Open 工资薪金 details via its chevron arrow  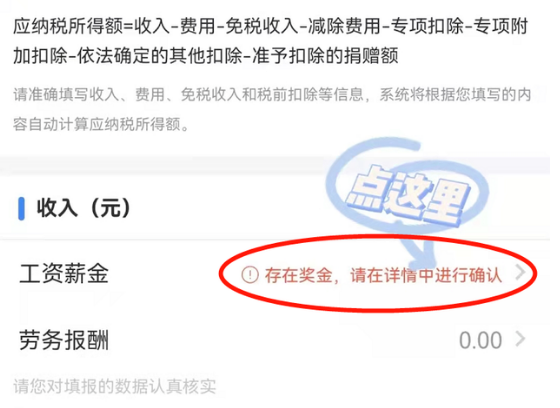coord(521,273)
